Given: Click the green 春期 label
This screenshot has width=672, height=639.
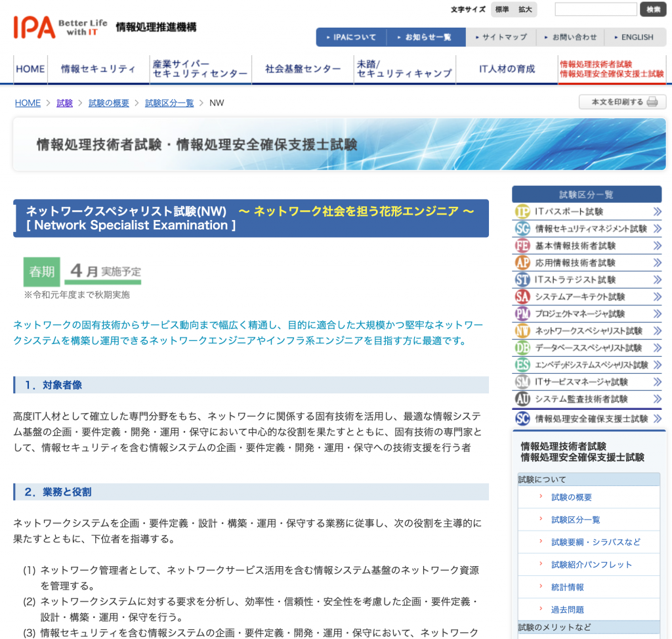Looking at the screenshot, I should [41, 271].
